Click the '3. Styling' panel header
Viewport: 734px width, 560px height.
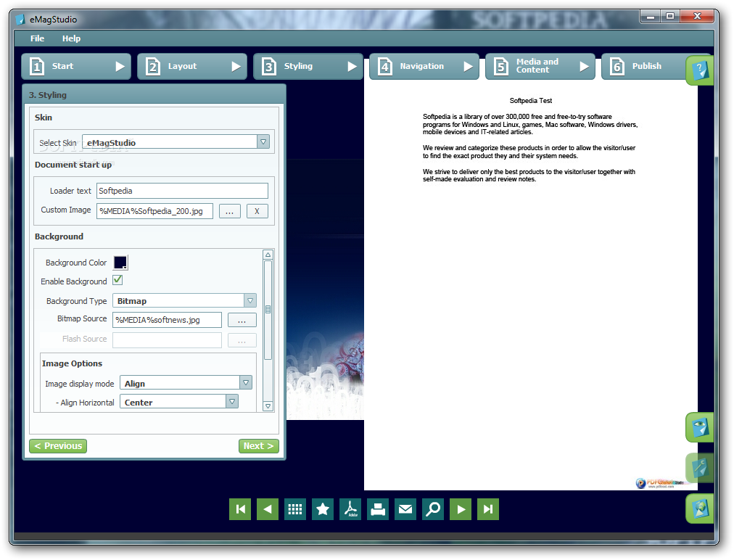(x=154, y=94)
